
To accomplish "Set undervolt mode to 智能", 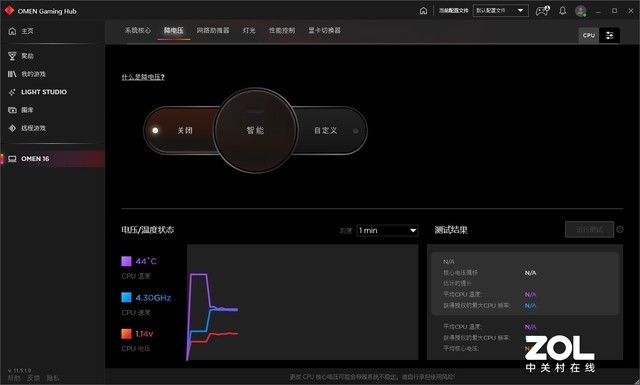I will pyautogui.click(x=256, y=130).
